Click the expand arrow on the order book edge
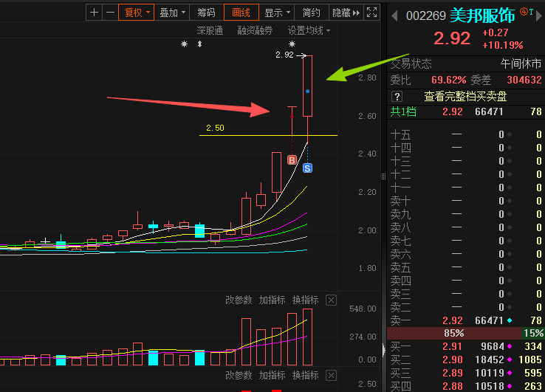This screenshot has width=545, height=392. [384, 350]
